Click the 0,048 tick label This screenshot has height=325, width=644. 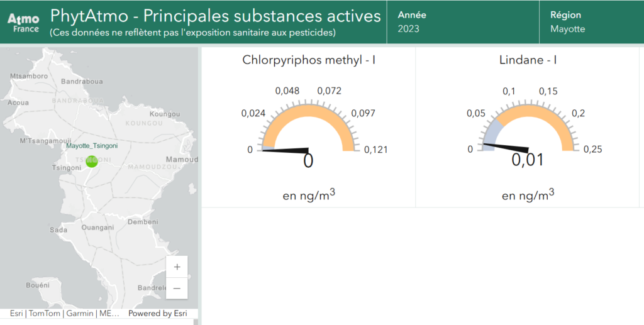click(x=287, y=91)
